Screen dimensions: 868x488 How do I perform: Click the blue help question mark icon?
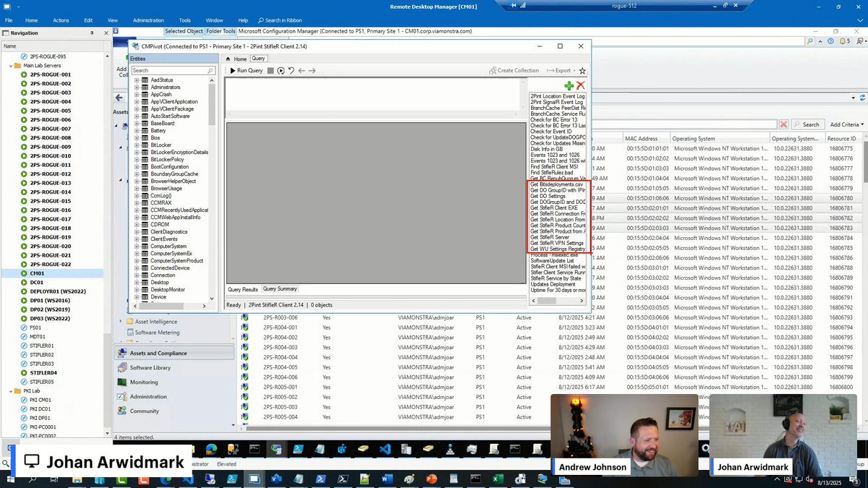[830, 42]
